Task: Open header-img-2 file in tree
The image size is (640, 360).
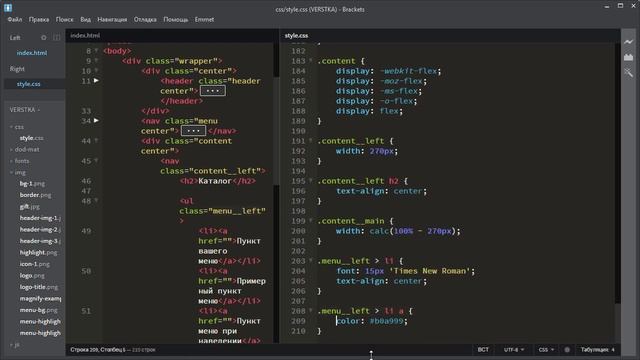Action: pos(40,230)
